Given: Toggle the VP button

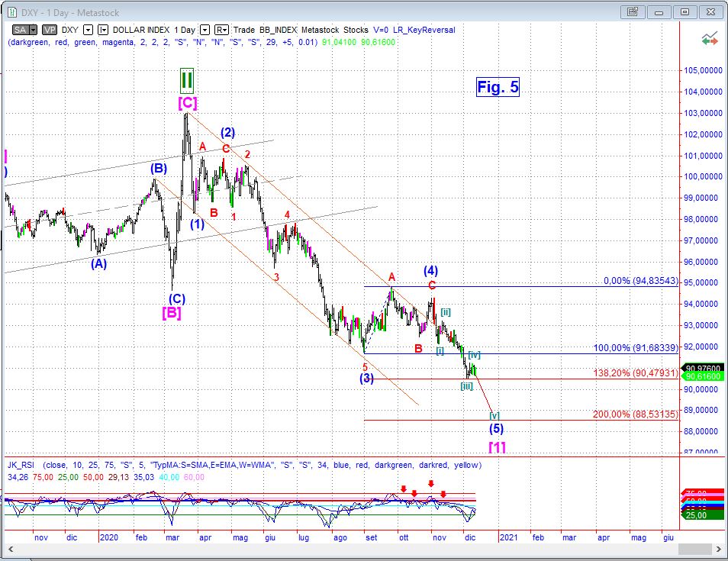Looking at the screenshot, I should [50, 30].
